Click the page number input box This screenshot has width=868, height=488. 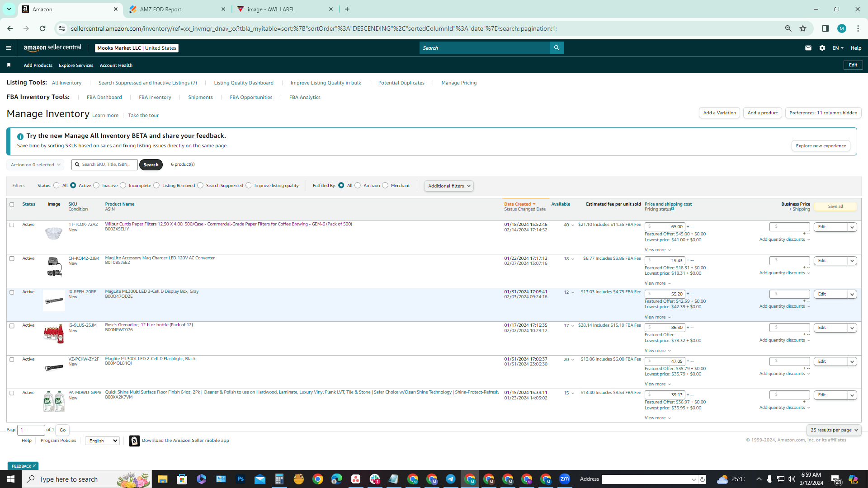pyautogui.click(x=31, y=430)
